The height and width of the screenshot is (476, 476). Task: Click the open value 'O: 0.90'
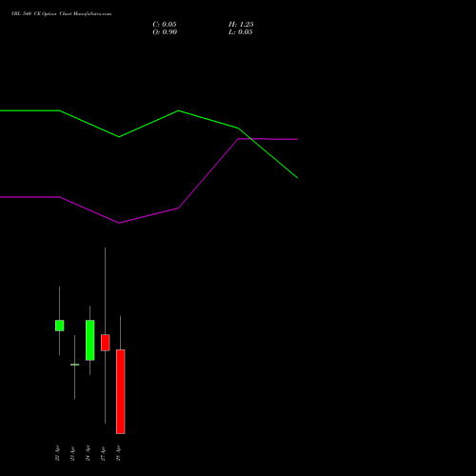tap(165, 32)
